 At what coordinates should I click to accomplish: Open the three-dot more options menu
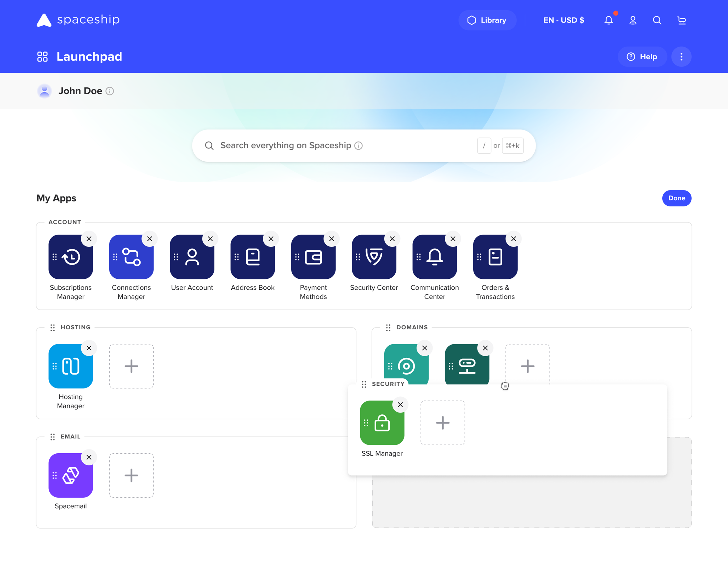681,57
